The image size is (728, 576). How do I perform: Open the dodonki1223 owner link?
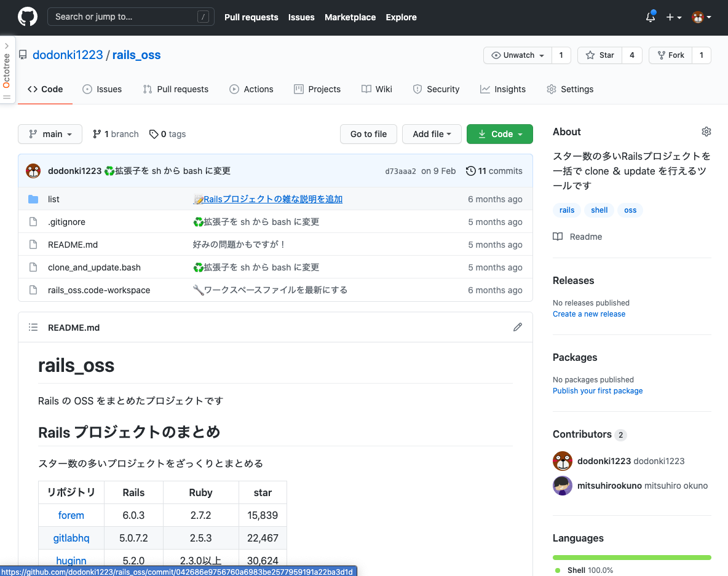[x=68, y=55]
